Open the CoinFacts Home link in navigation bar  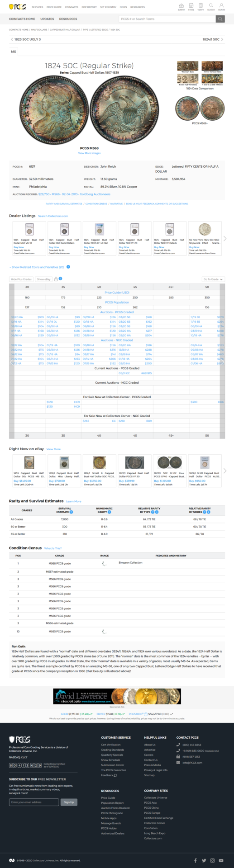pyautogui.click(x=22, y=19)
